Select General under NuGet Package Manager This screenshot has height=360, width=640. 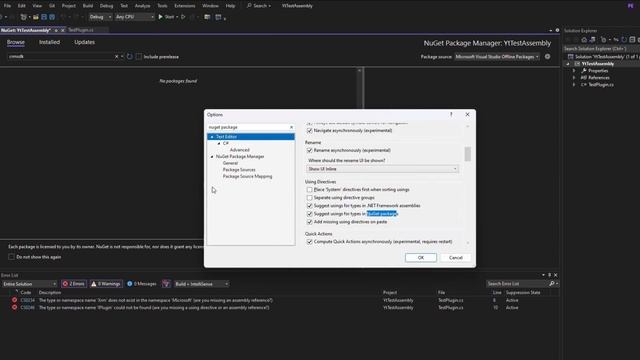[230, 163]
